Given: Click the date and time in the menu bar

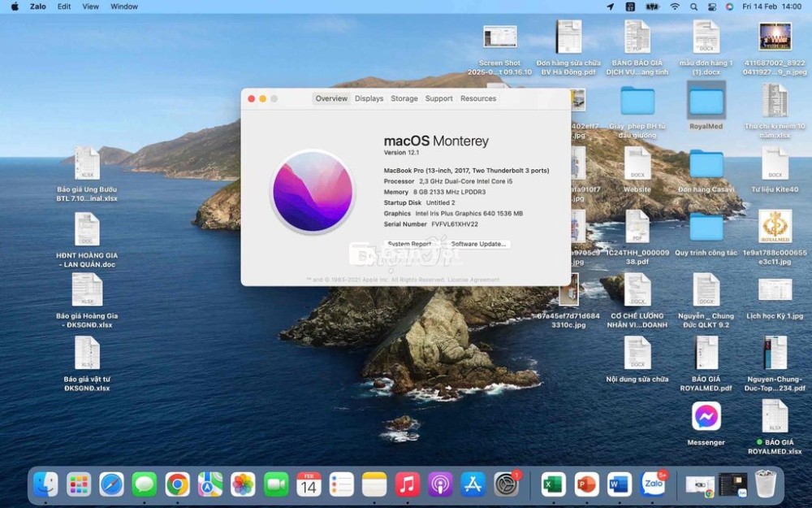Looking at the screenshot, I should [771, 7].
